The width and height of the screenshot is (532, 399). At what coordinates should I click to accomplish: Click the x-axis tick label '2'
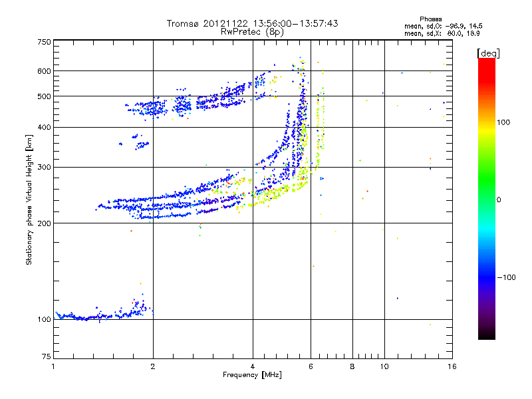tap(153, 366)
